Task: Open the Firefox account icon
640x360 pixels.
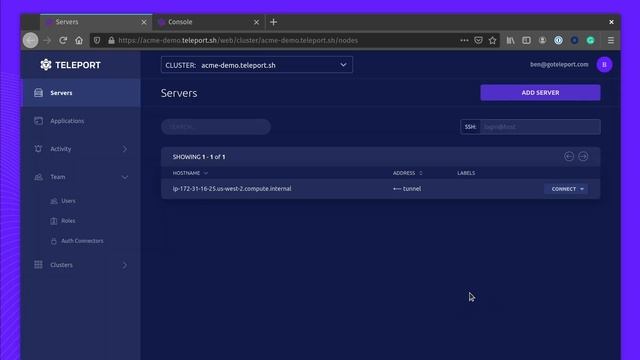Action: click(542, 40)
